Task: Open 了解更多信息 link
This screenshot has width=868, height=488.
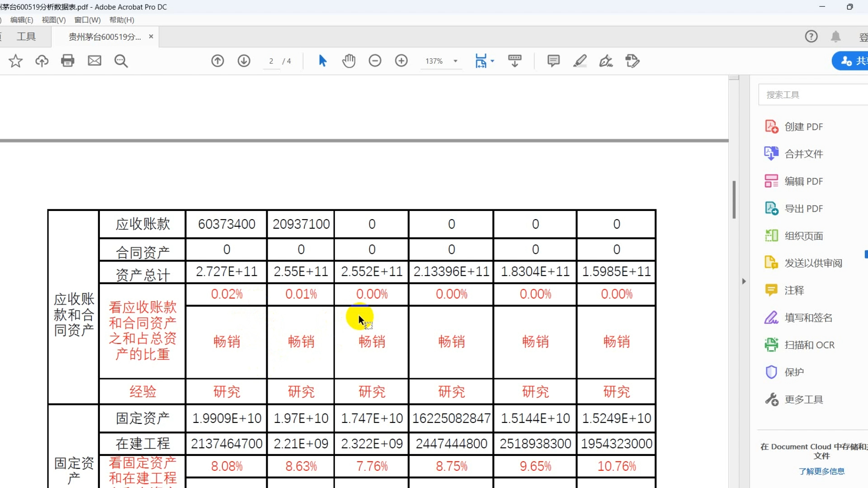Action: click(821, 471)
